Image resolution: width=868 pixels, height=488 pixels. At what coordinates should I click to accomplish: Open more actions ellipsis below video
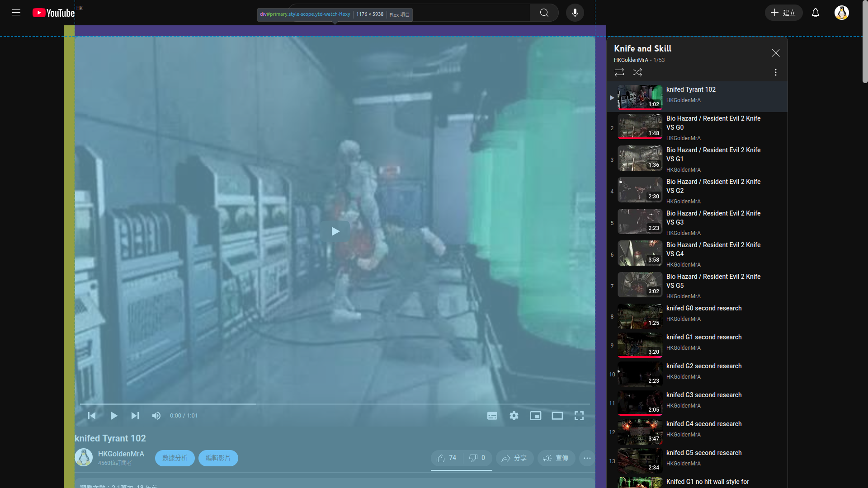(587, 458)
